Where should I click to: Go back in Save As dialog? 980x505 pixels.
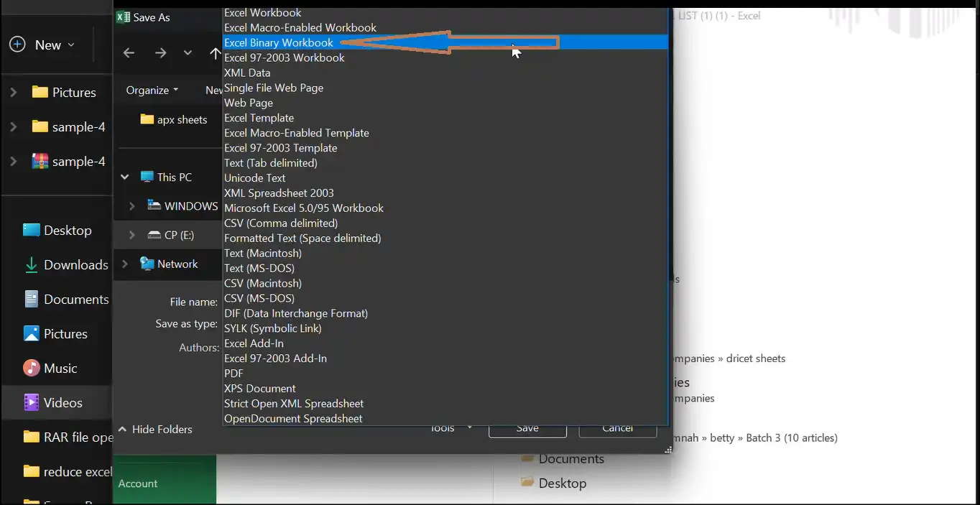129,52
